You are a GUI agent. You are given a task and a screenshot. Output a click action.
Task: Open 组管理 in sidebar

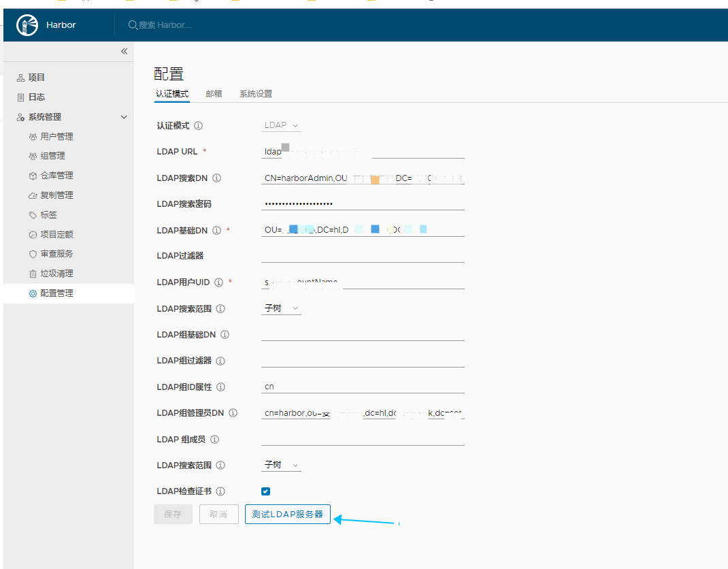(52, 156)
